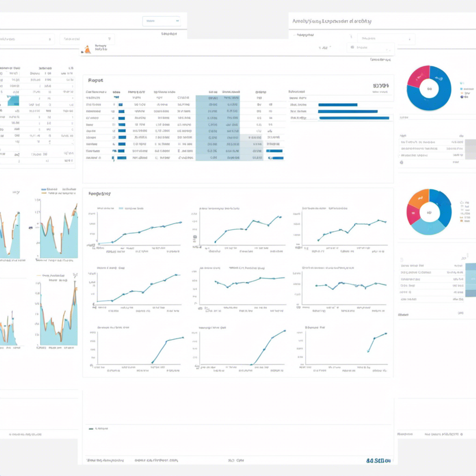Click the longest horizontal blue progress bar
The image size is (476, 476).
point(354,118)
